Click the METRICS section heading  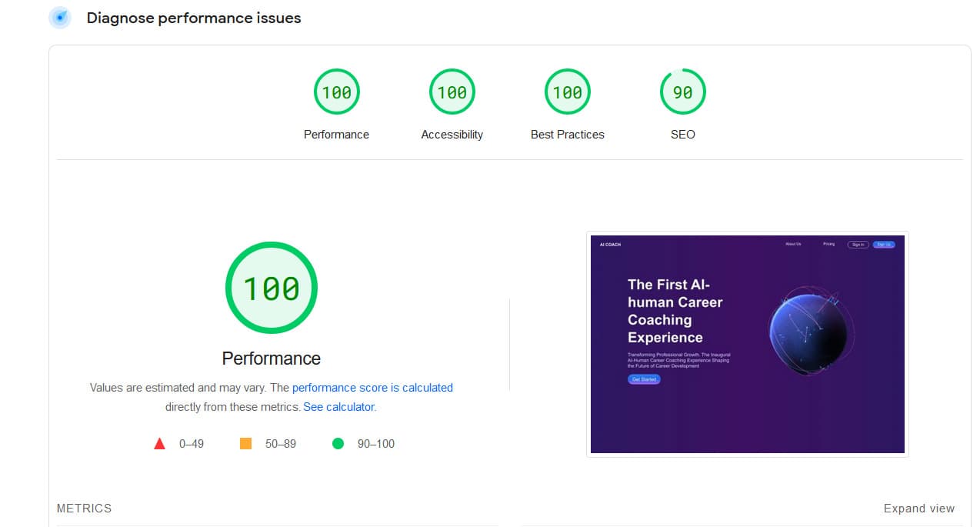(84, 509)
